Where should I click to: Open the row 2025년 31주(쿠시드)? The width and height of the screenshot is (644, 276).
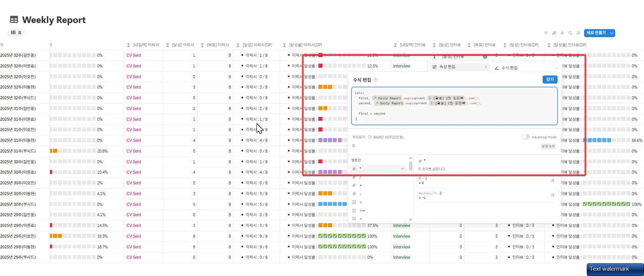18,151
